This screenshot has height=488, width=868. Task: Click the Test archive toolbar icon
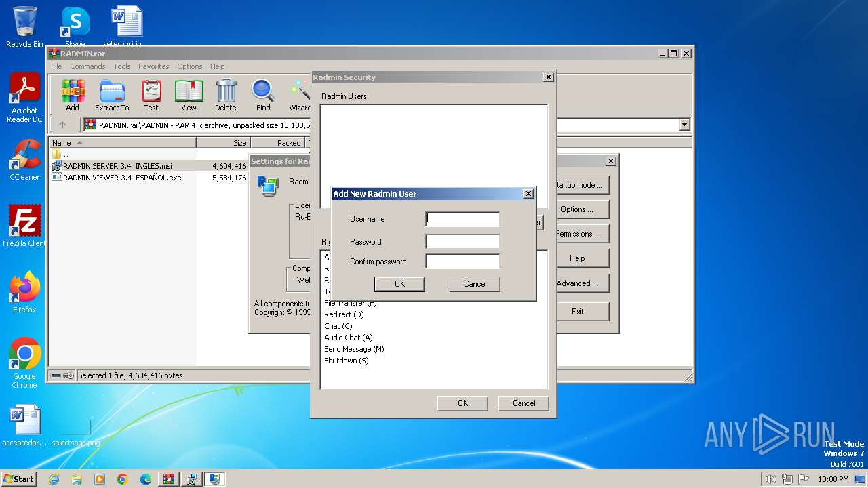pos(151,96)
